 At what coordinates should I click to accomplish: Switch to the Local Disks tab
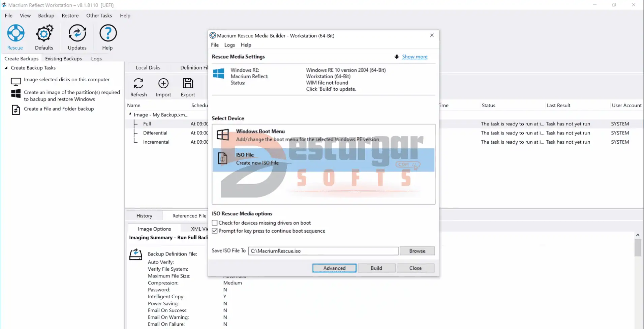click(148, 67)
